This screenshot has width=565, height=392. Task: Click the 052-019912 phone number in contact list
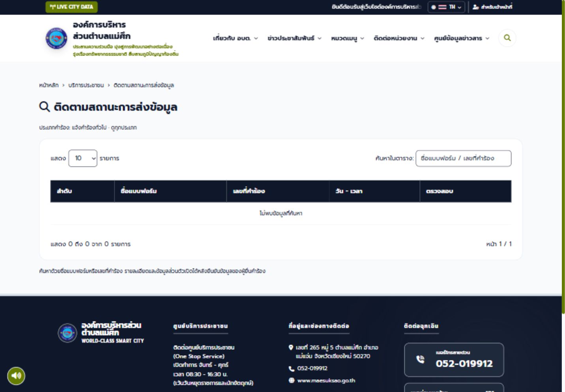point(312,369)
